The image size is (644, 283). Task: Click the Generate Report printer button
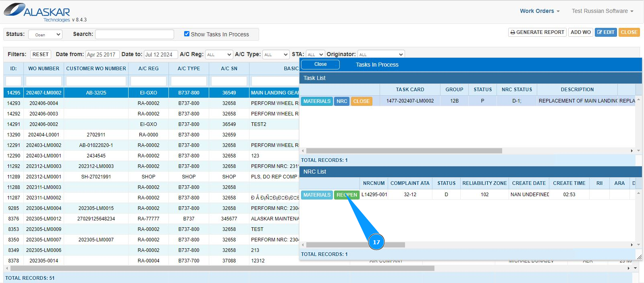537,32
